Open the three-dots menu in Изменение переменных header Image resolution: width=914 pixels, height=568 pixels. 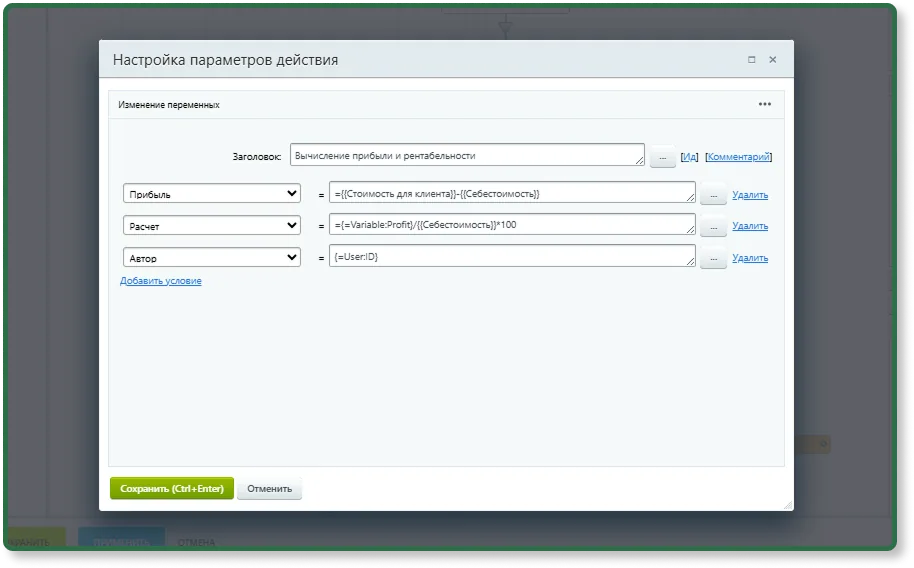point(764,104)
